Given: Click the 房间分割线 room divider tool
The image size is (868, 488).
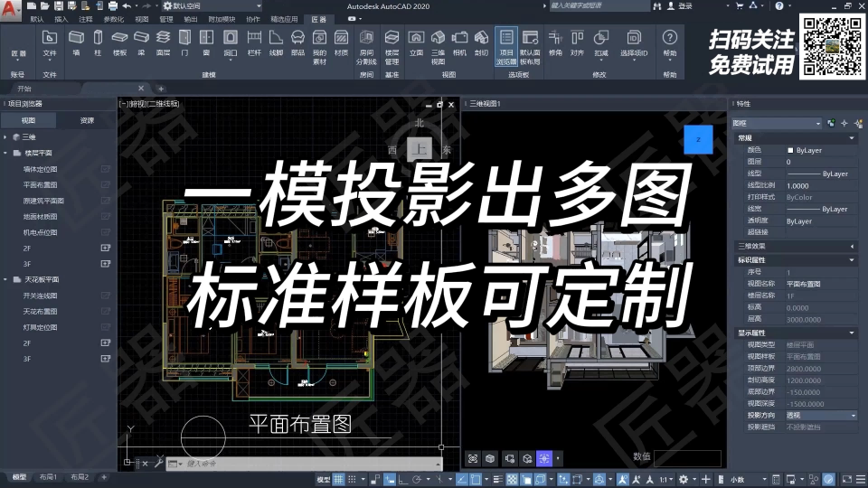Looking at the screenshot, I should (366, 47).
